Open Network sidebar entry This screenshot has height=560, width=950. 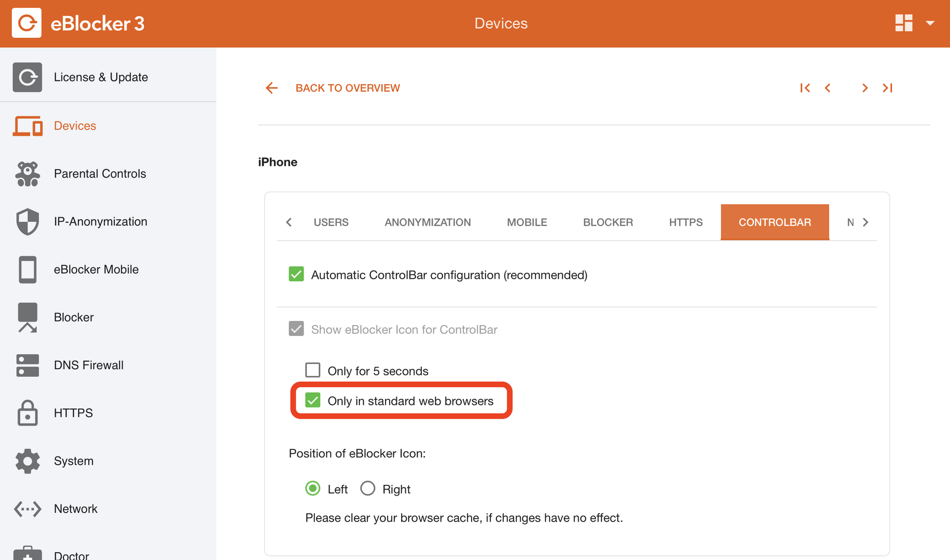tap(76, 509)
